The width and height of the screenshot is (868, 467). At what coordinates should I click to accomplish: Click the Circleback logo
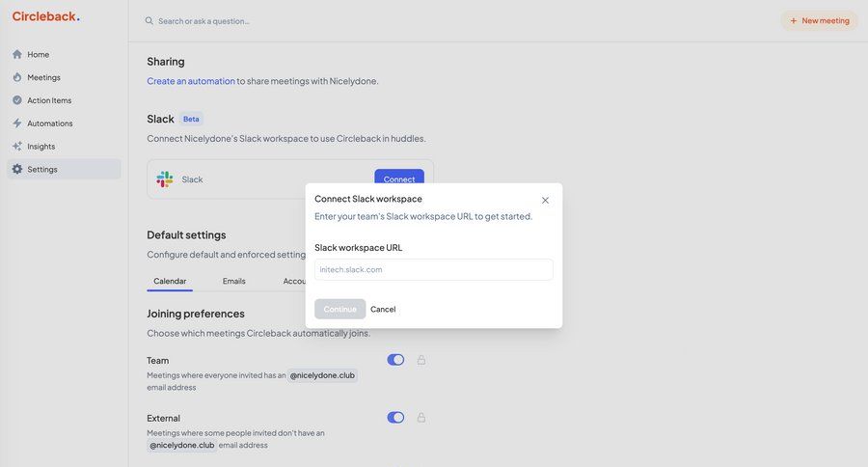click(45, 16)
